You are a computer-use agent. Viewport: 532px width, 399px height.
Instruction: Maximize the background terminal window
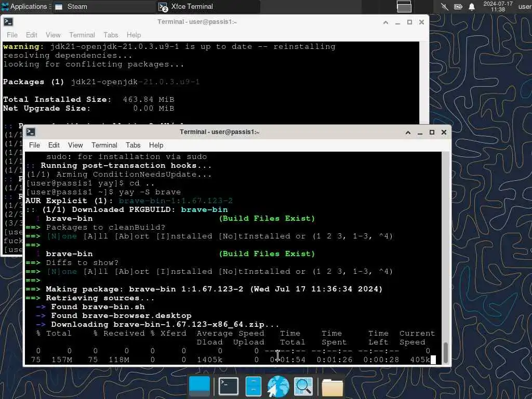pyautogui.click(x=409, y=22)
